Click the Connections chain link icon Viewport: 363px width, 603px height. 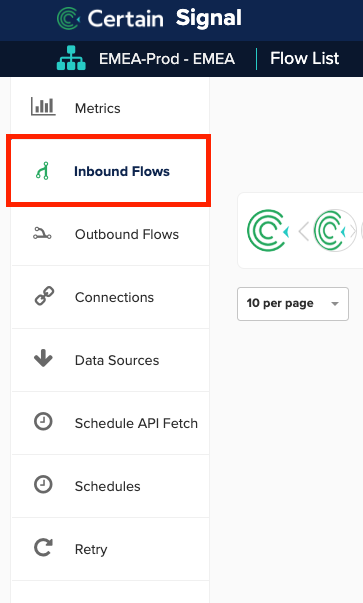[x=44, y=296]
